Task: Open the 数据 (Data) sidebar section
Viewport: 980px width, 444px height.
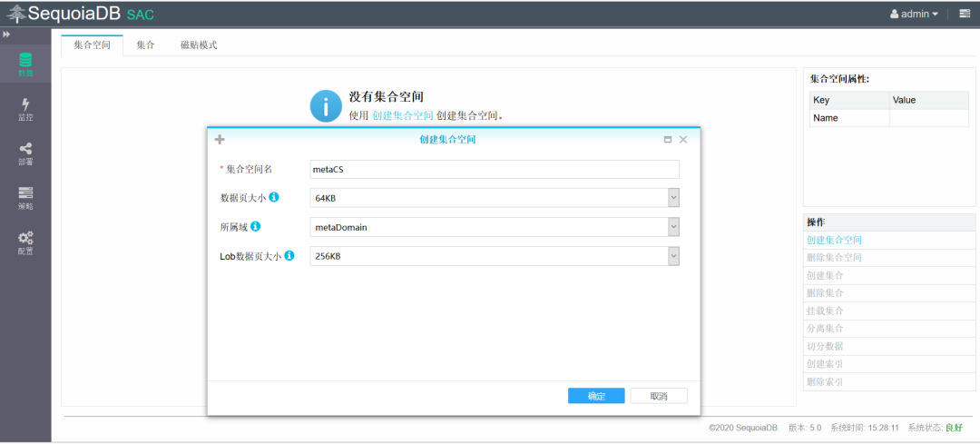Action: point(25,64)
